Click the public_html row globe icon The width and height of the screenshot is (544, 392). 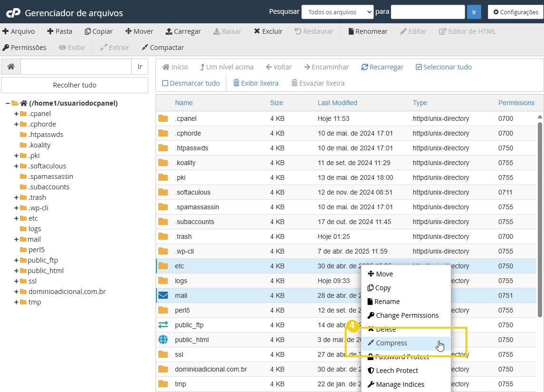(x=163, y=340)
